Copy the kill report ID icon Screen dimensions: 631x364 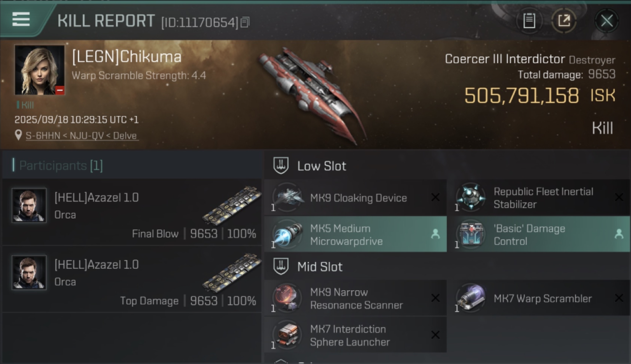click(x=245, y=22)
